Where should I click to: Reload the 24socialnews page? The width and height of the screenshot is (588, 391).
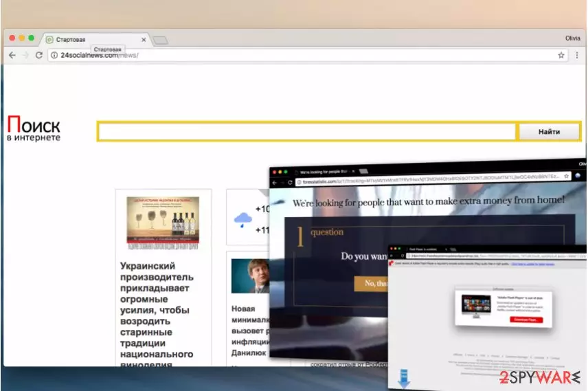pos(38,55)
